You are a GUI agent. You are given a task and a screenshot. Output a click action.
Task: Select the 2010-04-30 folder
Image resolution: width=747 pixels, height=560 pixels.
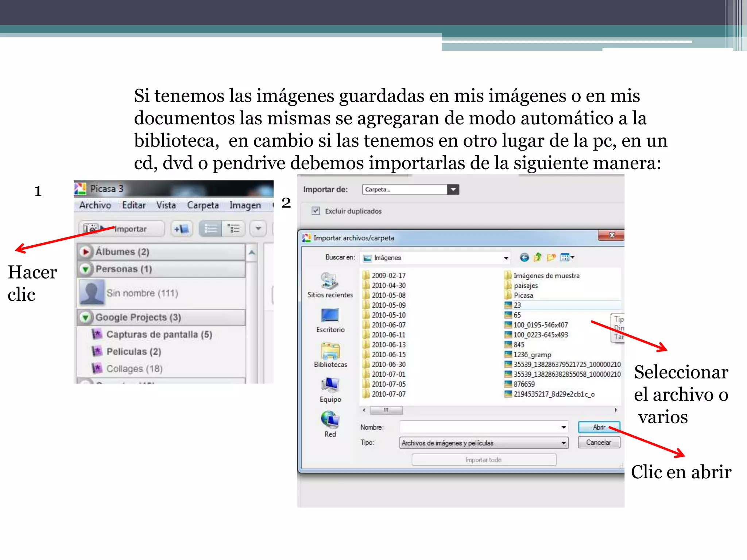(384, 285)
